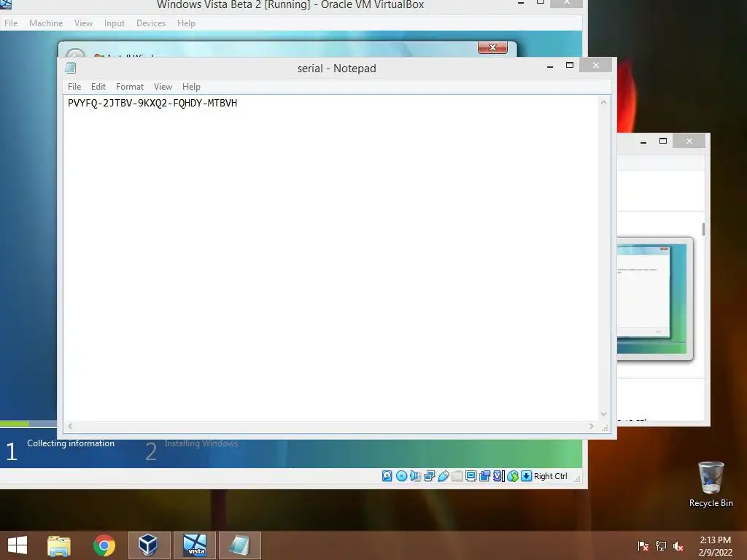Click the Notepad title bar icon
The width and height of the screenshot is (747, 560).
[71, 68]
